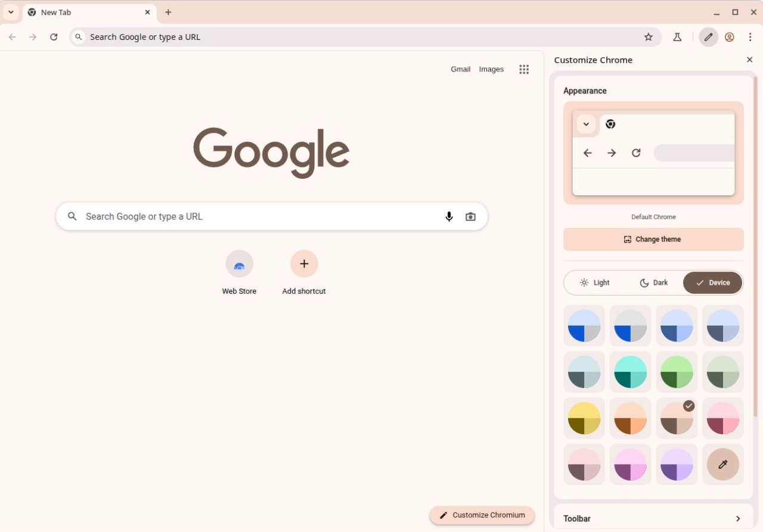Open Chrome Labs flask icon

tap(677, 37)
